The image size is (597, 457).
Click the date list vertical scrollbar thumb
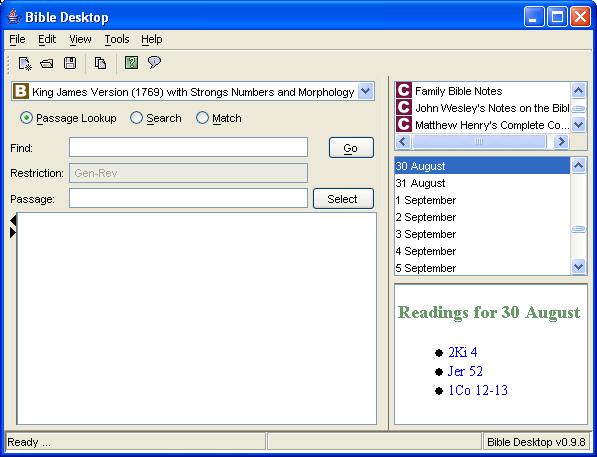coord(578,228)
